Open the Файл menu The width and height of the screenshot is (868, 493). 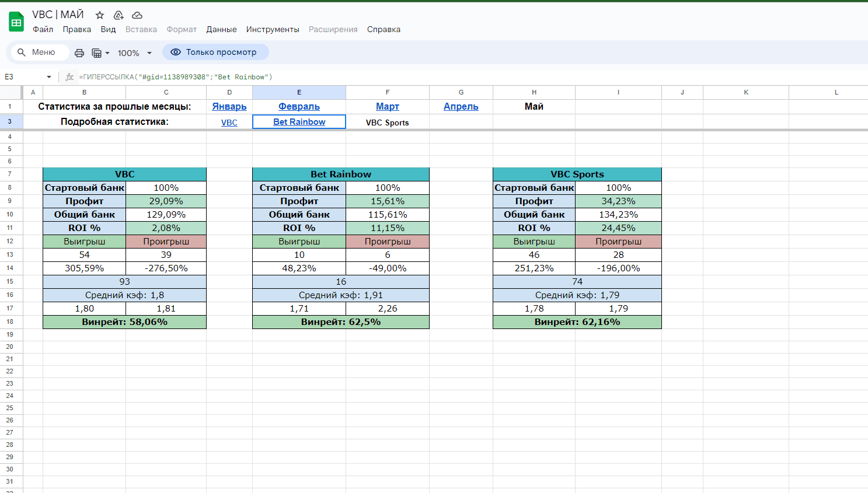43,29
